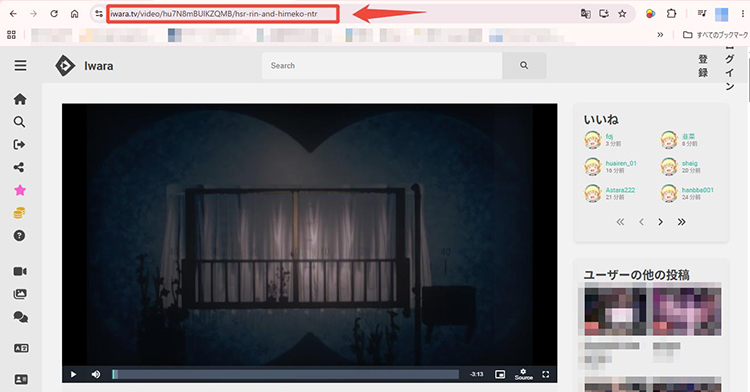
Task: Click the sidebar ID card icon
Action: 21,380
